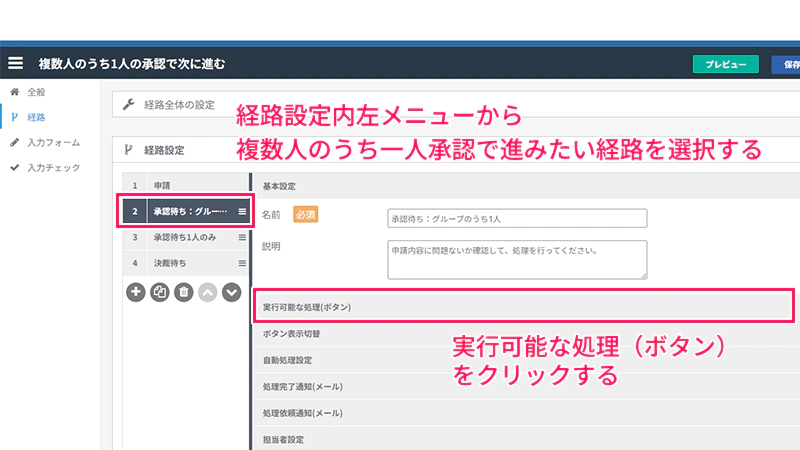800x450 pixels.
Task: Click the handle icon on step 2 row
Action: pos(242,211)
